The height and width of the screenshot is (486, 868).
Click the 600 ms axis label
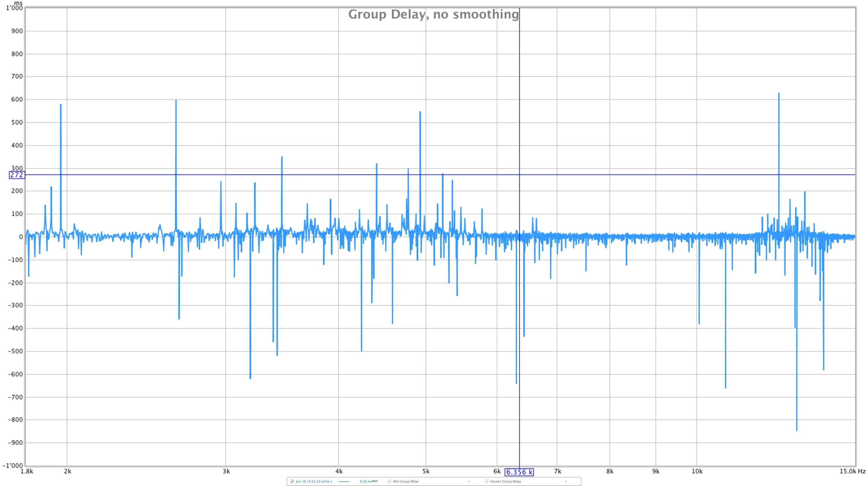(x=17, y=99)
